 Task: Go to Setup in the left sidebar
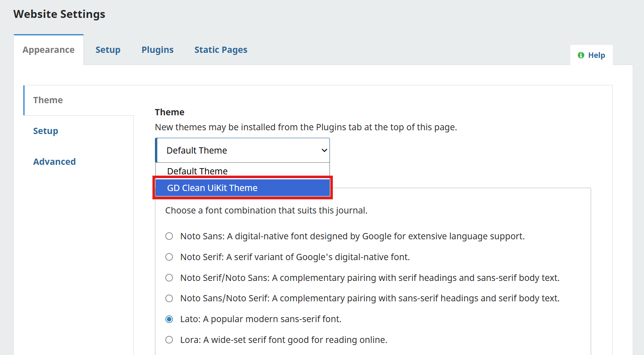[x=46, y=131]
